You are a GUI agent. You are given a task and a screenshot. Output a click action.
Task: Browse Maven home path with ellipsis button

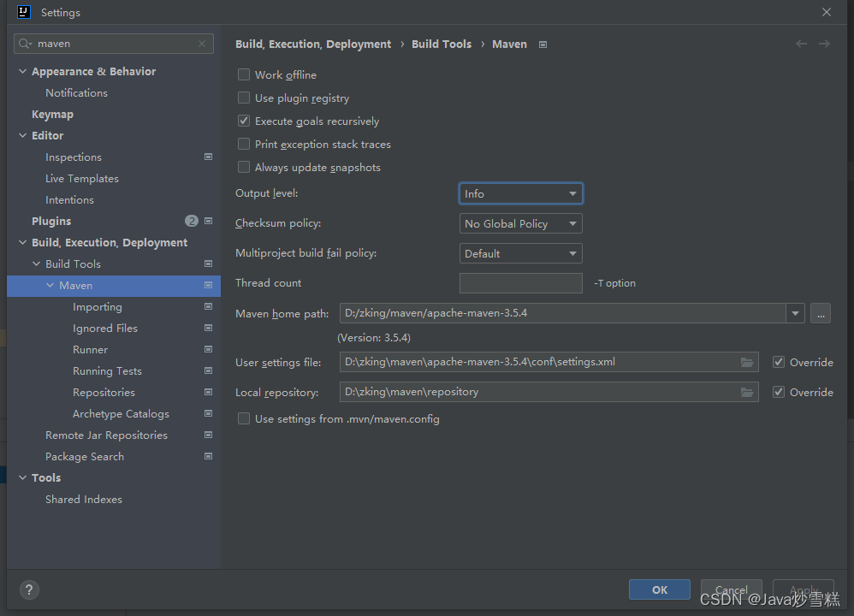(x=821, y=313)
